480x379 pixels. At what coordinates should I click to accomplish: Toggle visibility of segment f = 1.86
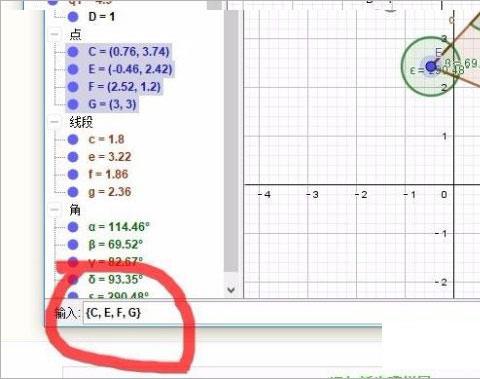(x=73, y=174)
